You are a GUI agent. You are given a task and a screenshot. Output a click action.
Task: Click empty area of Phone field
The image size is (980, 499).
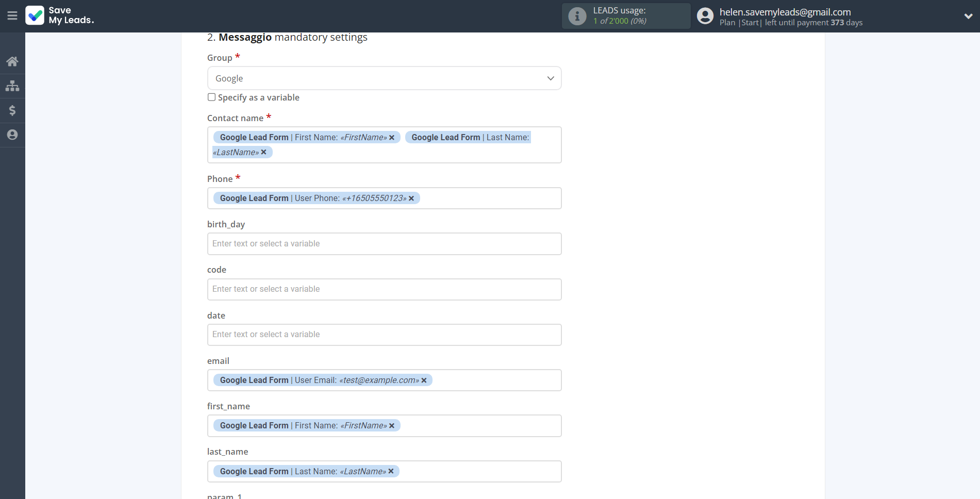tap(490, 198)
